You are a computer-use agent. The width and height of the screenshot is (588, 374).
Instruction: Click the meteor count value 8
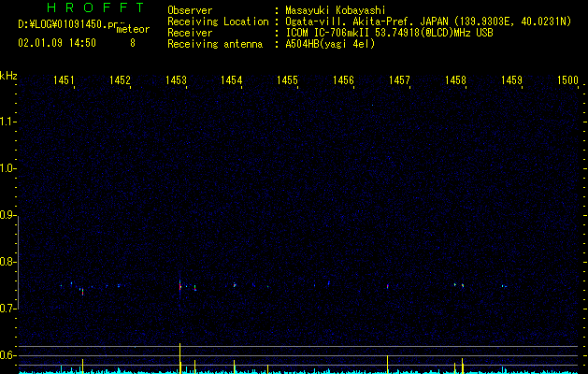pos(133,43)
